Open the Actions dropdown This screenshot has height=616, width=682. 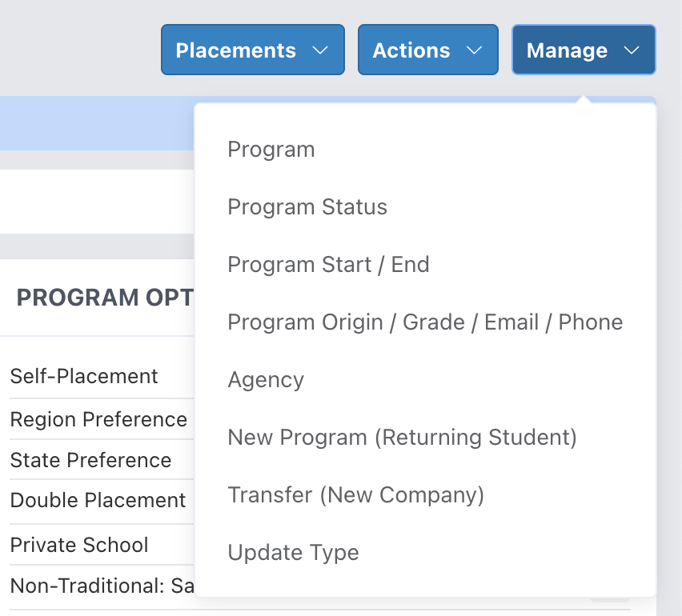pos(427,50)
